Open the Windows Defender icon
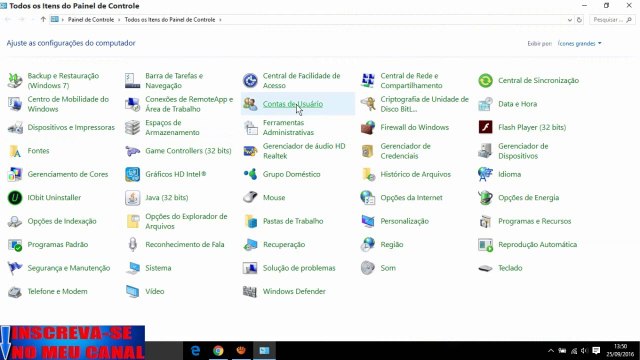640x360 pixels. (x=250, y=291)
